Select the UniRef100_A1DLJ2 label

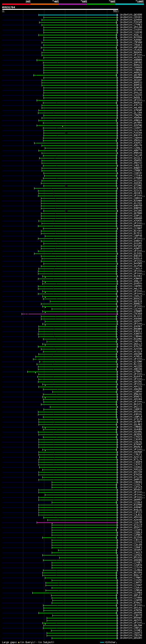click(131, 35)
